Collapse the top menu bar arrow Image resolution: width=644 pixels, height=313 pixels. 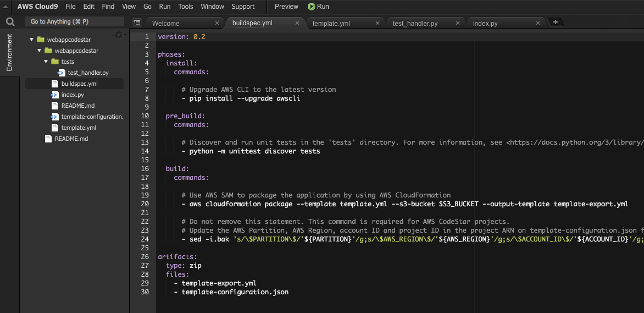click(x=5, y=7)
